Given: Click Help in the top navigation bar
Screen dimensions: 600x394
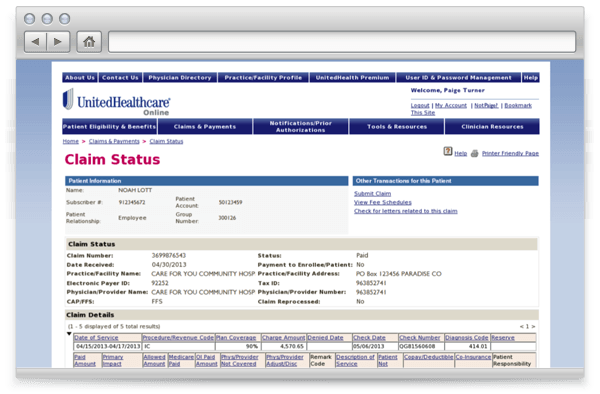Looking at the screenshot, I should 531,78.
